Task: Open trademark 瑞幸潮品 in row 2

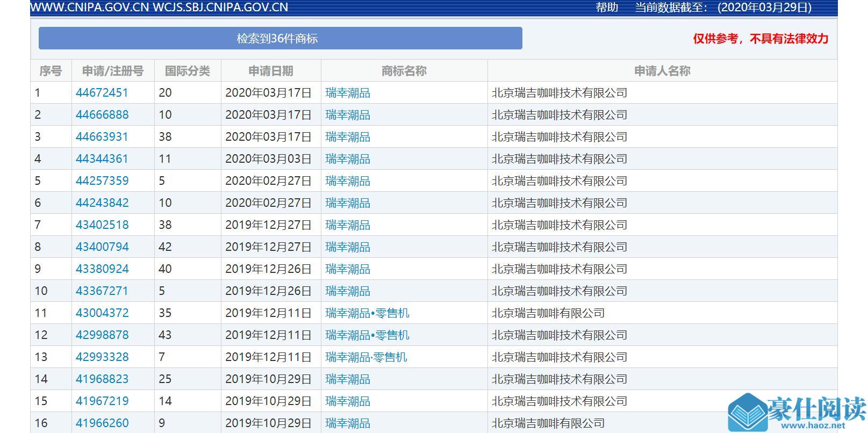Action: click(348, 115)
